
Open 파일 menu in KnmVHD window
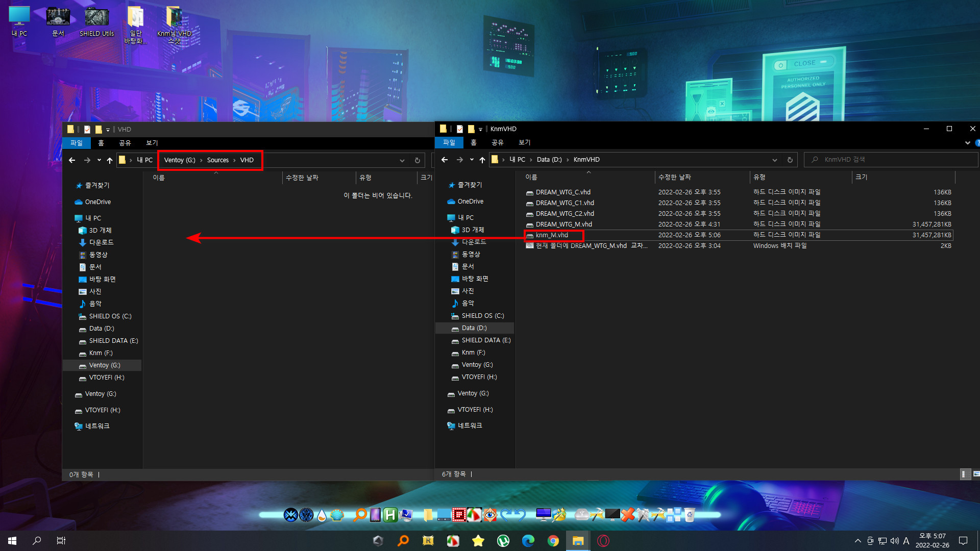pos(449,142)
